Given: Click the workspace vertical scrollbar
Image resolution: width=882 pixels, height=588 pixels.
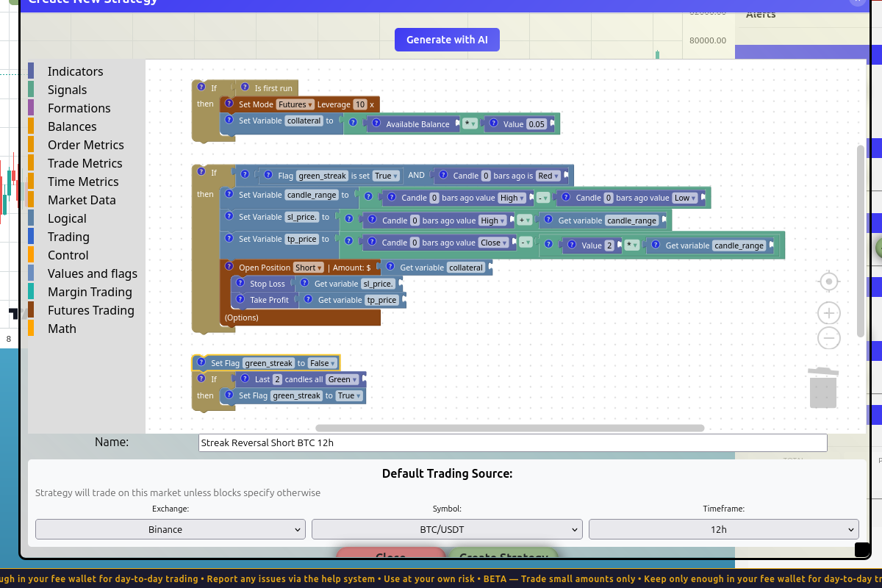Looking at the screenshot, I should tap(861, 241).
